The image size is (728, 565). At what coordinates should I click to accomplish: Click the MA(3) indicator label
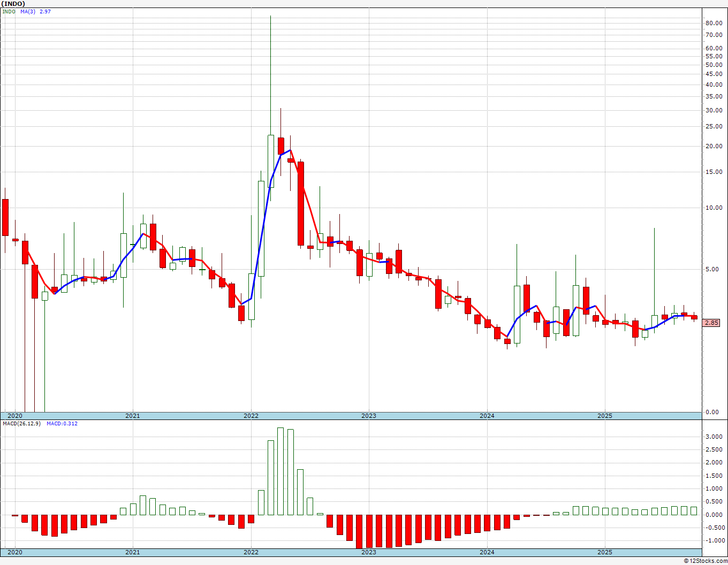(28, 11)
